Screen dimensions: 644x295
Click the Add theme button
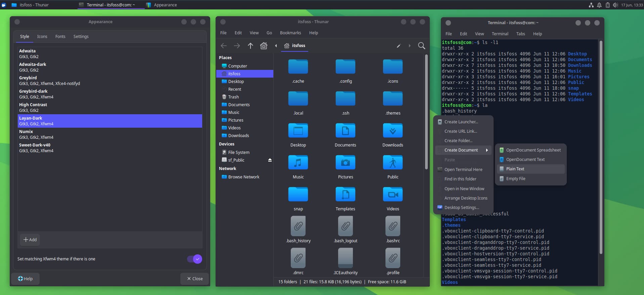(30, 240)
